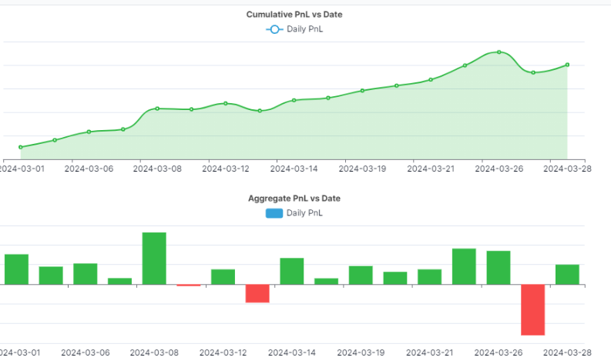
Task: Click the 2024-03-12 axis label under Aggregate chart
Action: 223,352
